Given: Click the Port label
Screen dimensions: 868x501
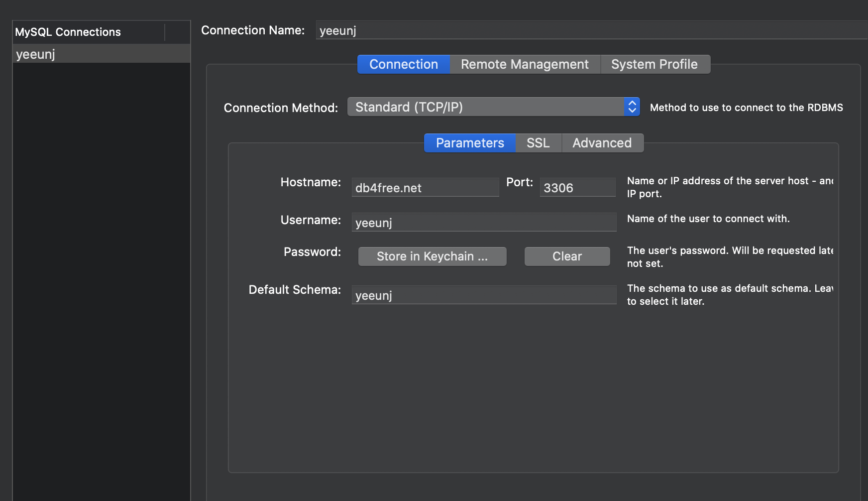Looking at the screenshot, I should (x=520, y=182).
